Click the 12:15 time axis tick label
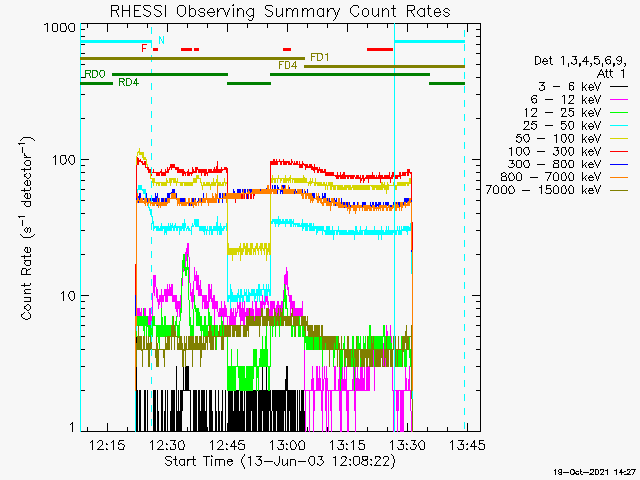The width and height of the screenshot is (640, 480). point(107,445)
